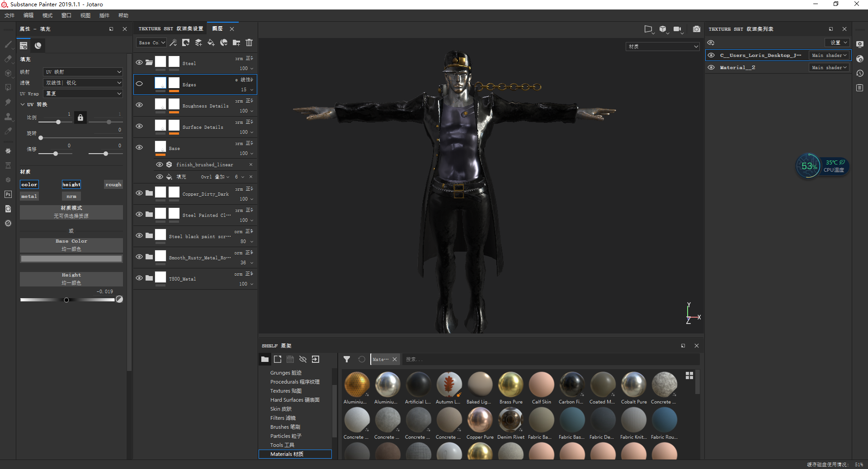The image size is (868, 469).
Task: Toggle visibility of Material__2 texture set
Action: [x=711, y=67]
